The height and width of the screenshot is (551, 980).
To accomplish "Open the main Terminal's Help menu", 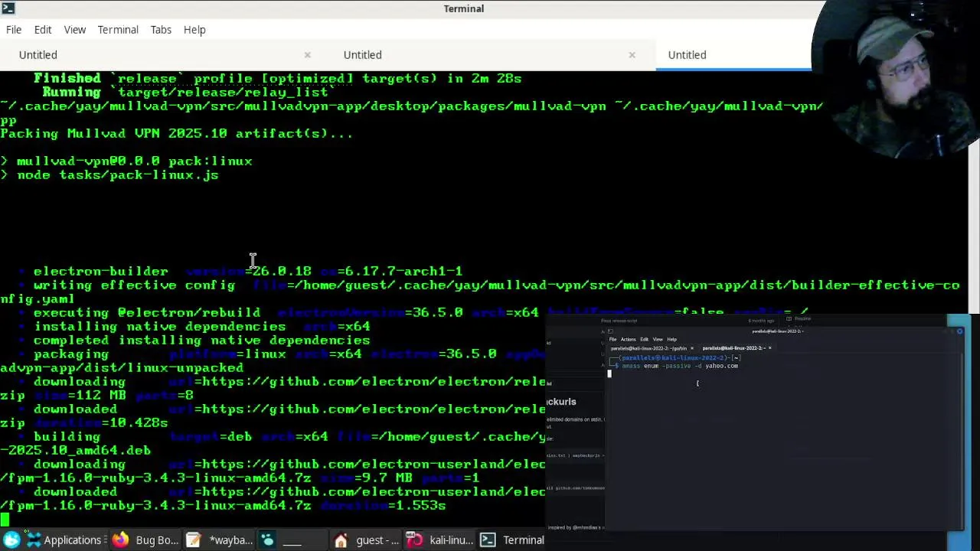I will tap(194, 29).
